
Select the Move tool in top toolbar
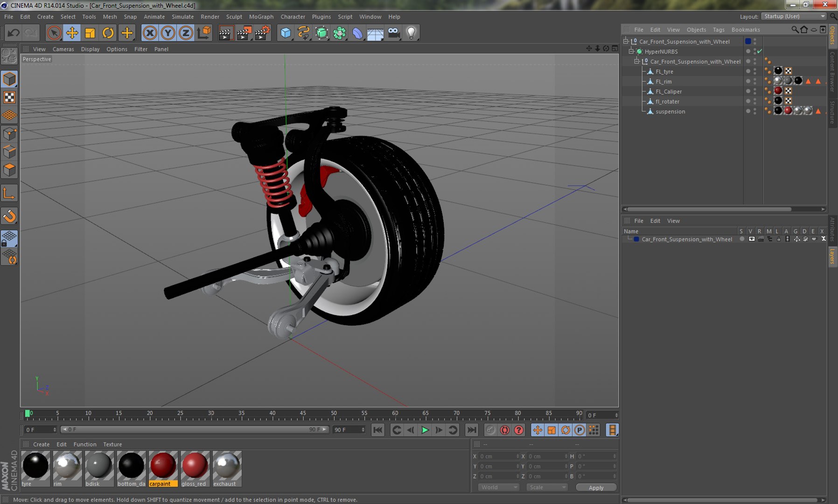pyautogui.click(x=72, y=33)
